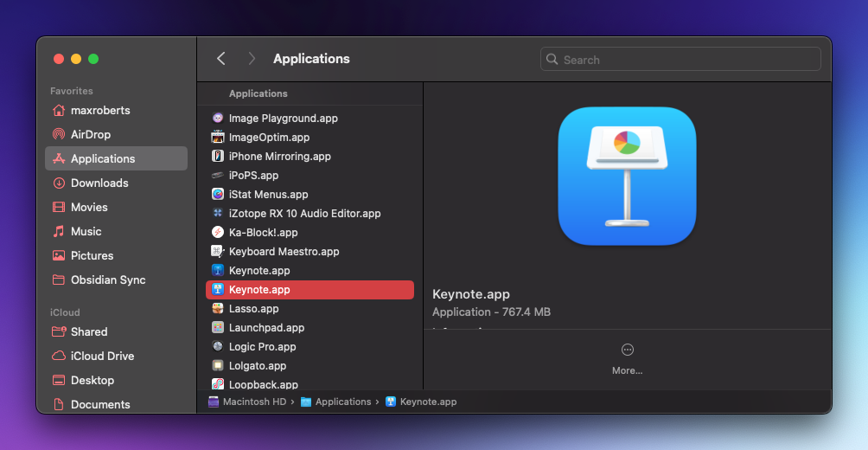This screenshot has height=450, width=868.
Task: Click the Image Playground app icon
Action: (x=218, y=119)
